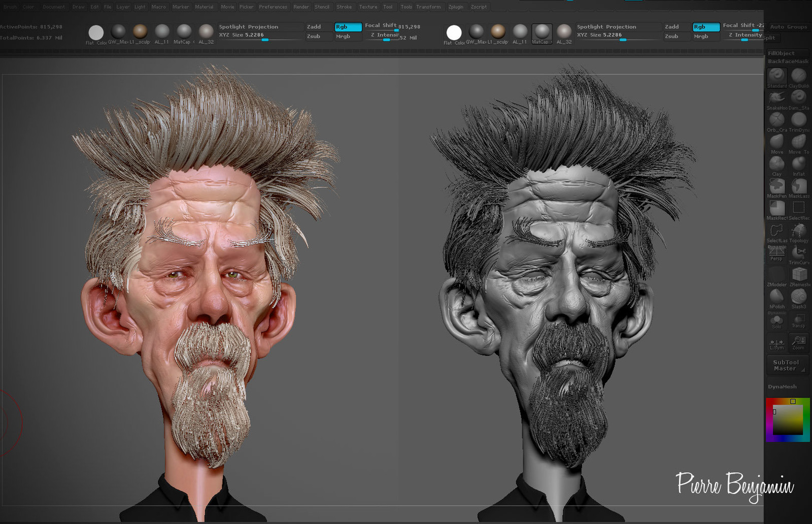812x524 pixels.
Task: Select the ClayBuildup brush
Action: tap(799, 78)
